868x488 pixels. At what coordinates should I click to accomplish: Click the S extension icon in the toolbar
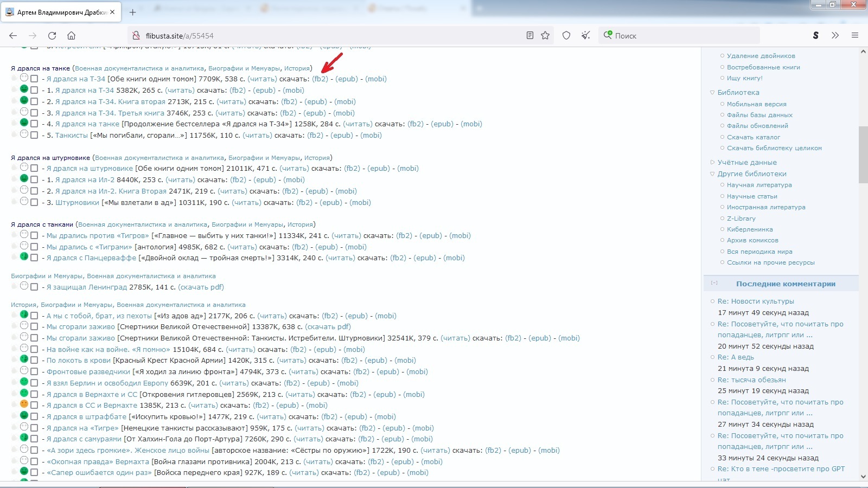(815, 36)
